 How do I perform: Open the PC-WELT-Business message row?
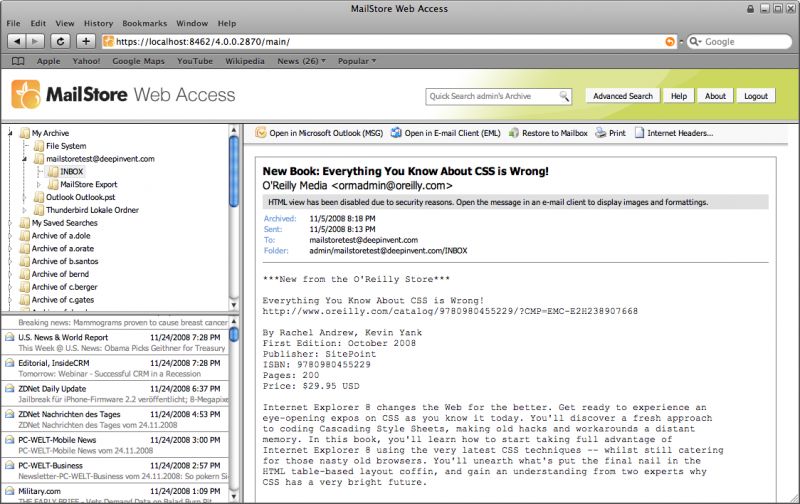[115, 470]
